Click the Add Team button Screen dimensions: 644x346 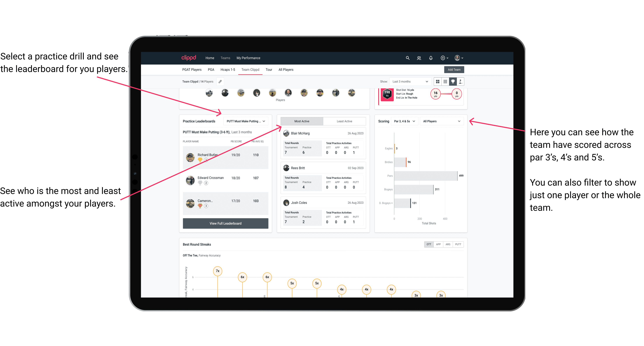coord(454,69)
